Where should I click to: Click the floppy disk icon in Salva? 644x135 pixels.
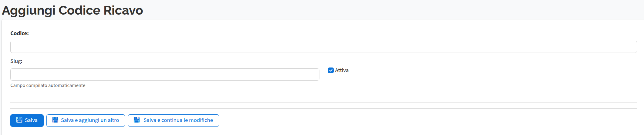click(x=19, y=120)
